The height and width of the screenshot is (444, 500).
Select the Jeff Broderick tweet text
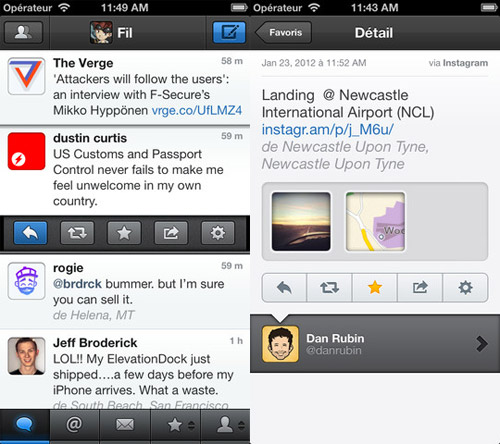click(x=143, y=375)
